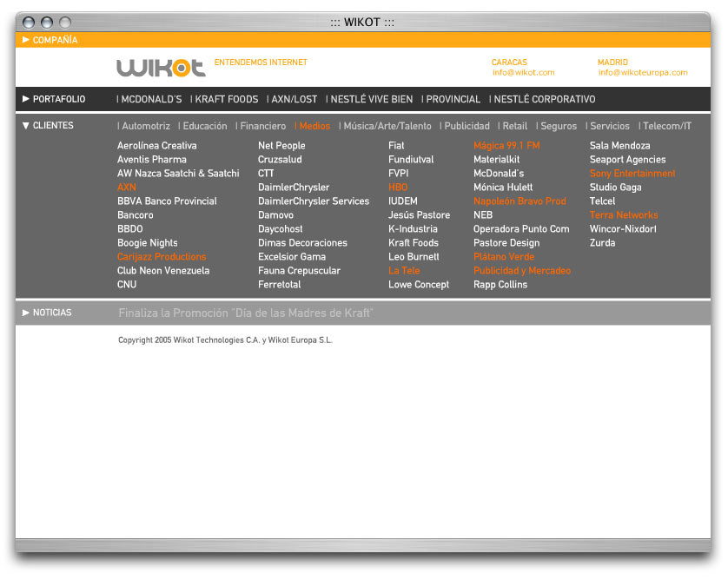
Task: Click the Fundiutval client name
Action: tap(411, 160)
